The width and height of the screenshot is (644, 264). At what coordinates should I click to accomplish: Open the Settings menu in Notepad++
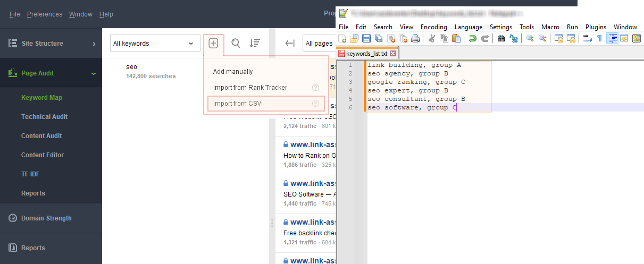[501, 27]
